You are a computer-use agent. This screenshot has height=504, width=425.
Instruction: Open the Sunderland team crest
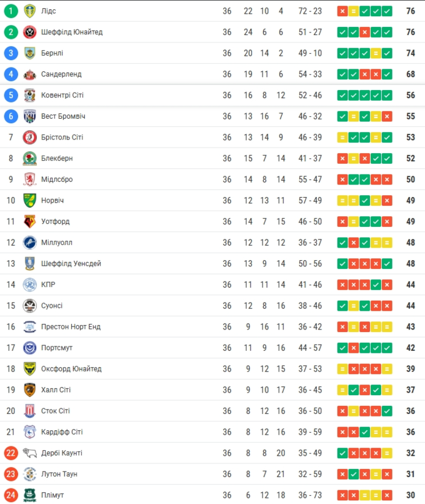click(x=29, y=74)
